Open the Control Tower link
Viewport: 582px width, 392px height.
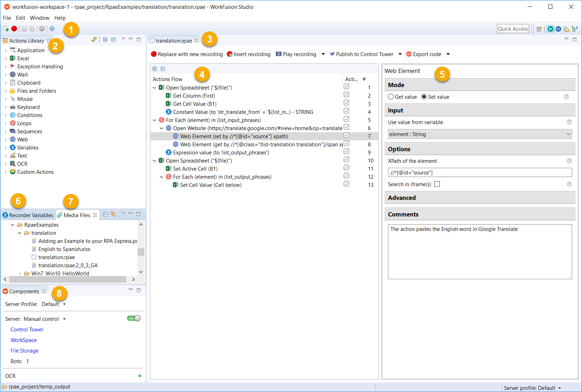click(27, 330)
